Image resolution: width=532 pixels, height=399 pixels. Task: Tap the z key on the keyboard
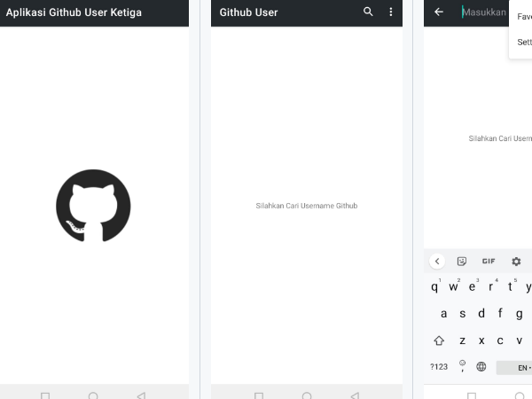point(463,340)
